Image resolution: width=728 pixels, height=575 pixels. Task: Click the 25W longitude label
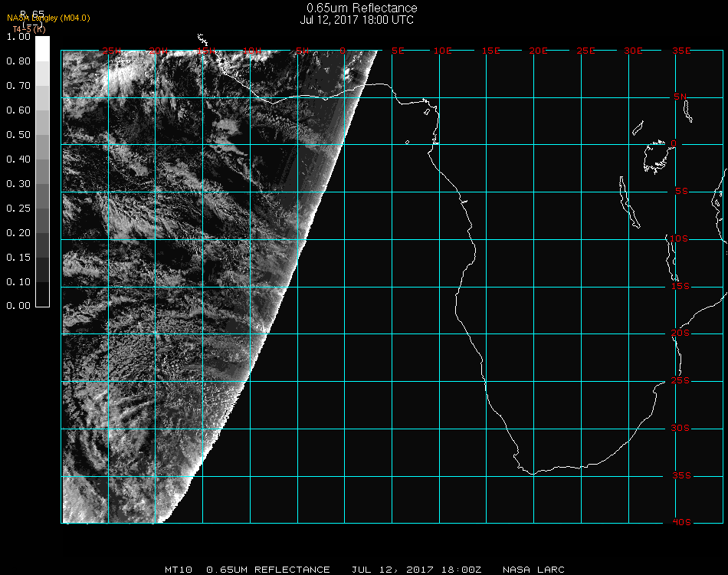pyautogui.click(x=112, y=51)
